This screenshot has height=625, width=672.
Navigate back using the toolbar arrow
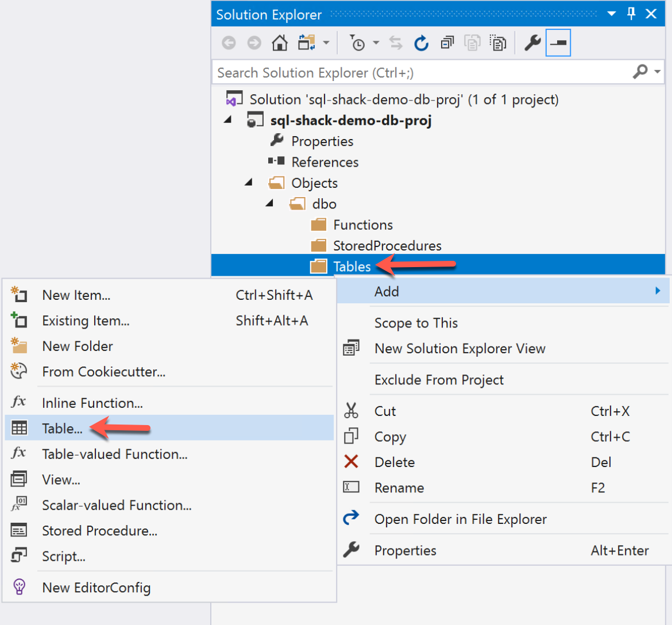[x=228, y=42]
